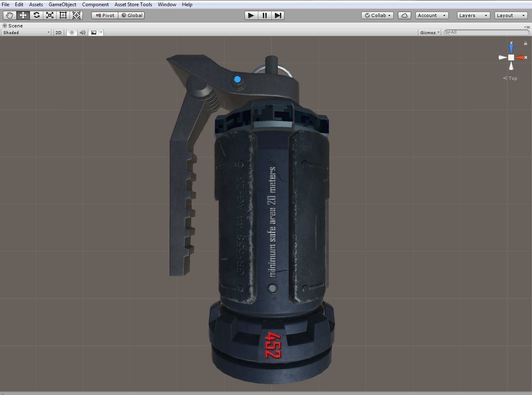
Task: Toggle the scene gizmo lock icon
Action: 525,43
